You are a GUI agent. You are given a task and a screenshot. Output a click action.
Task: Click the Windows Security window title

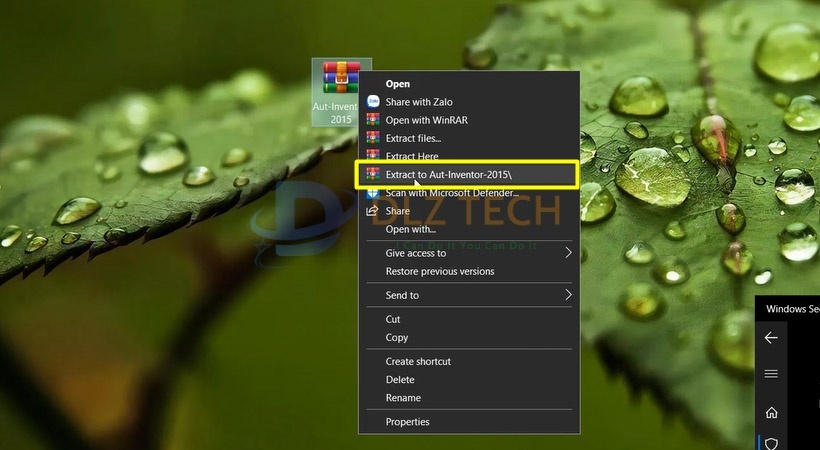(793, 309)
